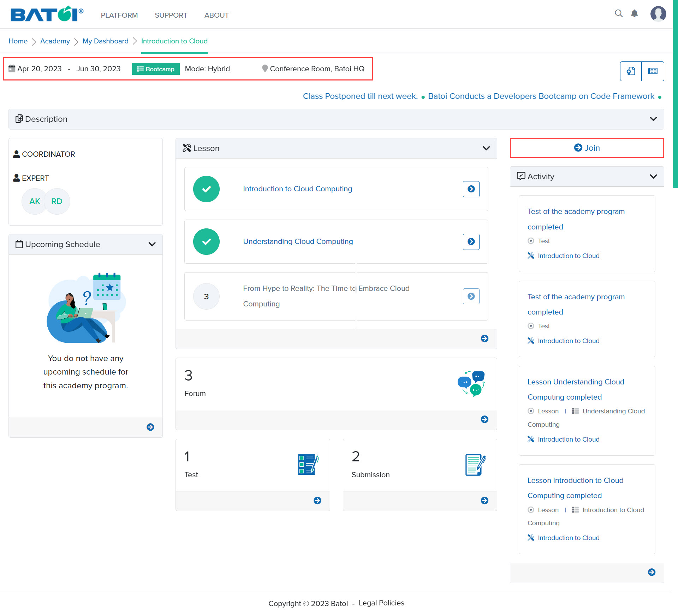Click the AK expert avatar
The image size is (678, 616).
[35, 201]
